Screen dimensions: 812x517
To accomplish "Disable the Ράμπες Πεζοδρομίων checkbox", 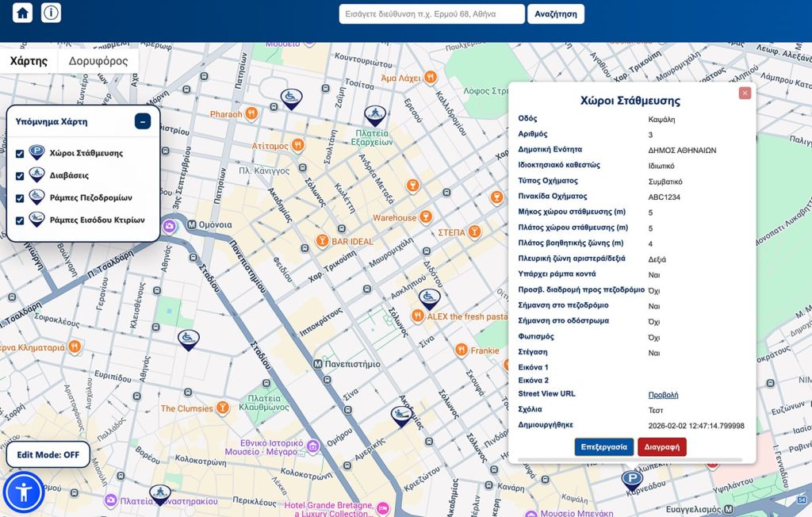I will 19,197.
